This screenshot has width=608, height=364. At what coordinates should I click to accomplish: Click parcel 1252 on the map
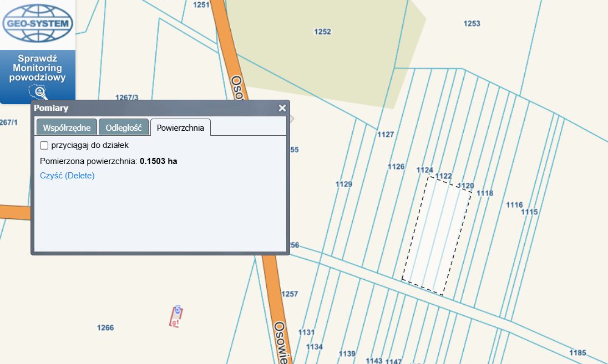point(322,32)
